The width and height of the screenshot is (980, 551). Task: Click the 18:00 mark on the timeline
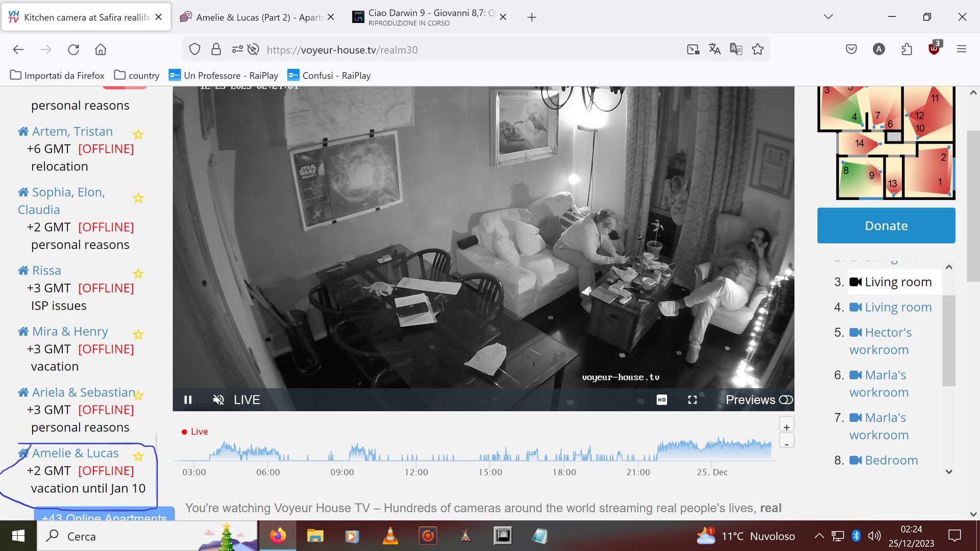[564, 472]
